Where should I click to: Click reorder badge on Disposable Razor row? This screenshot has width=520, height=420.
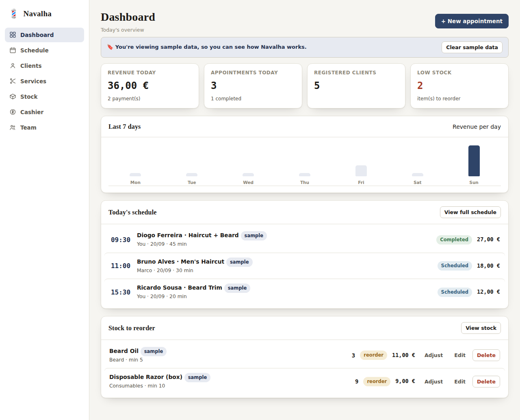(x=377, y=381)
